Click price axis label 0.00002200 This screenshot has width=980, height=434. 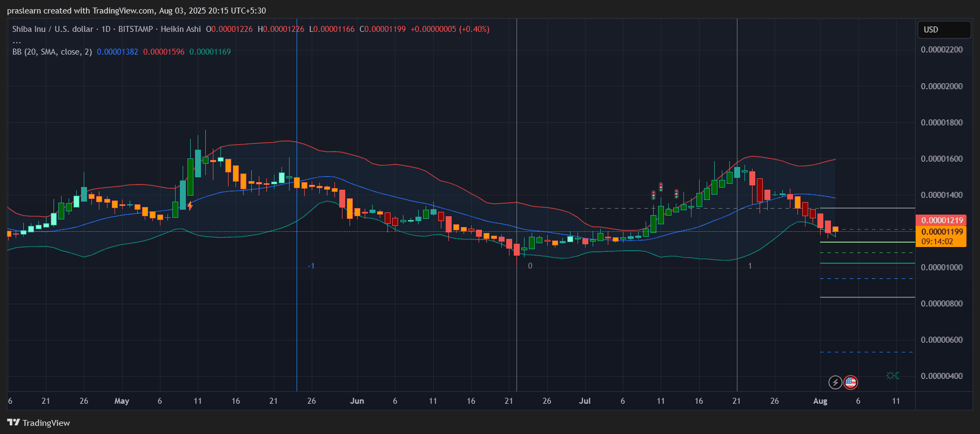[942, 50]
